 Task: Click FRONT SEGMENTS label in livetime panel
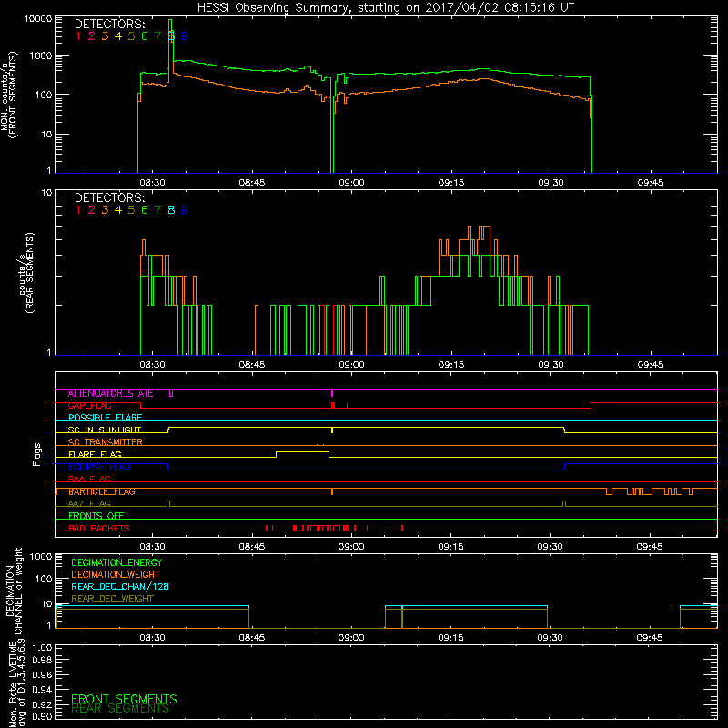124,699
